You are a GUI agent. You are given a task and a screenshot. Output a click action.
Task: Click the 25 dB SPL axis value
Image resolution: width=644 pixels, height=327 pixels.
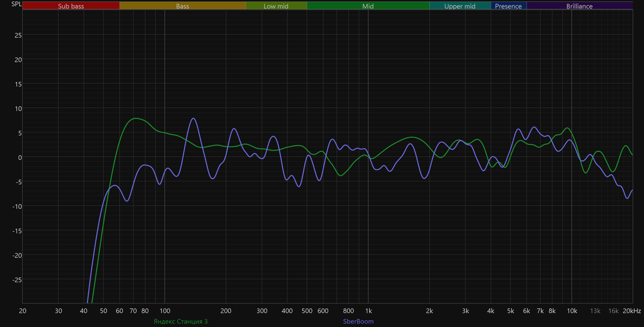point(18,35)
